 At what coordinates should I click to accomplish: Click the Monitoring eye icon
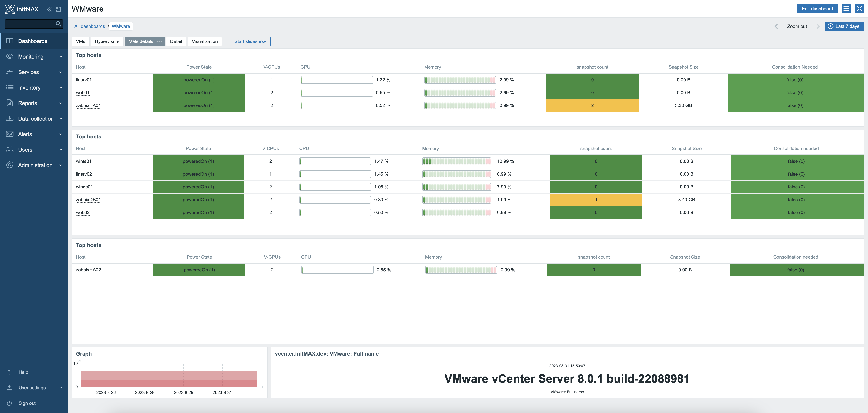10,56
